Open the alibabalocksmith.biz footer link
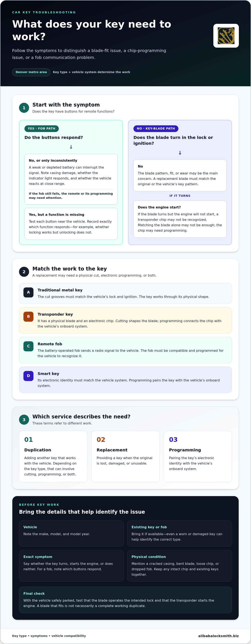 [x=218, y=636]
